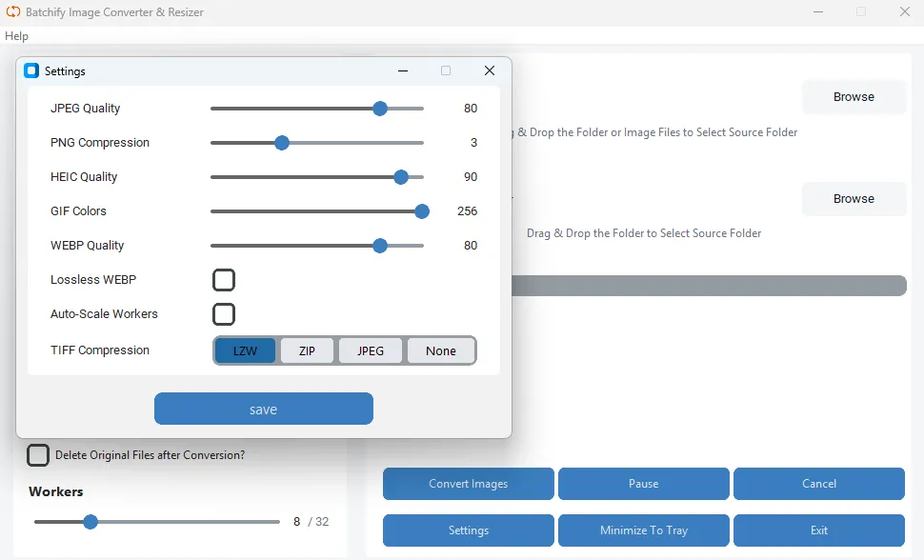Adjust the JPEG Quality slider
924x560 pixels.
tap(380, 109)
